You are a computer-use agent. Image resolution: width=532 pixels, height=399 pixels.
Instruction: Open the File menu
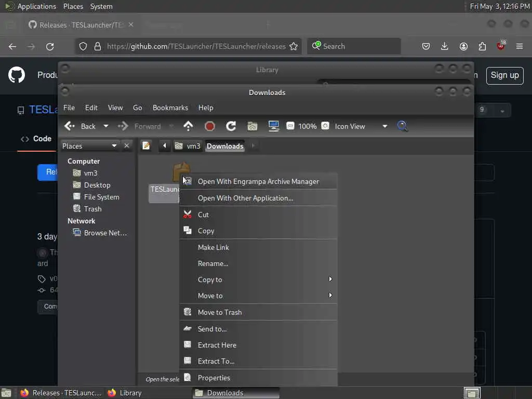pyautogui.click(x=69, y=108)
